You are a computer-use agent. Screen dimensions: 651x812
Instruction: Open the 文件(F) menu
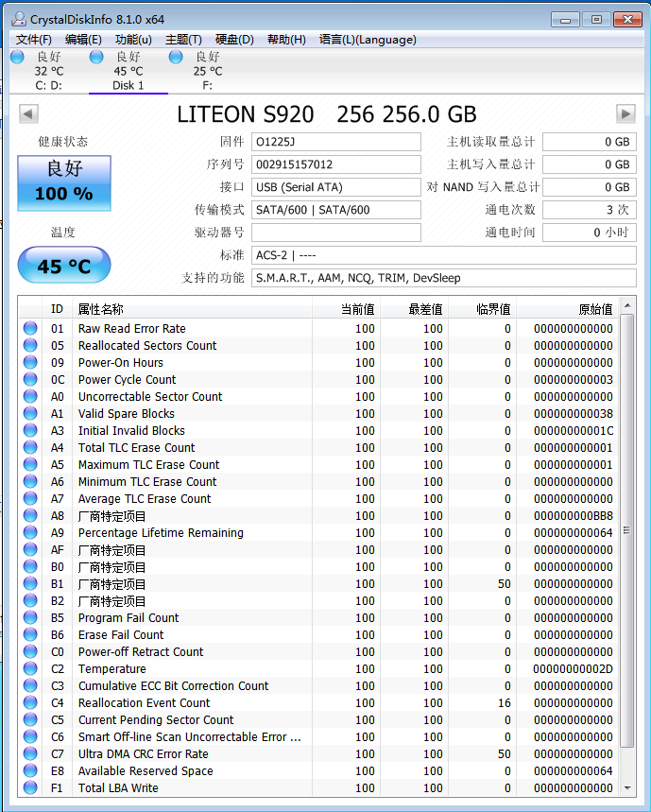34,40
